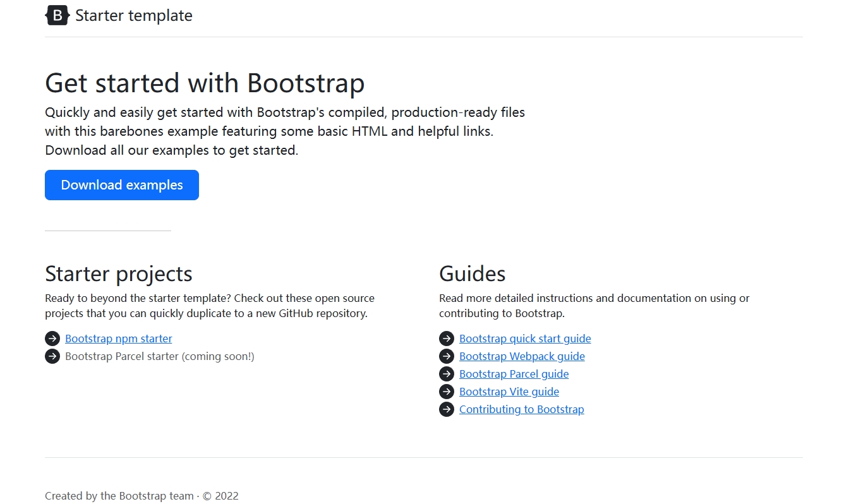
Task: Click arrow icon beside Bootstrap Parcel guide
Action: click(x=447, y=374)
